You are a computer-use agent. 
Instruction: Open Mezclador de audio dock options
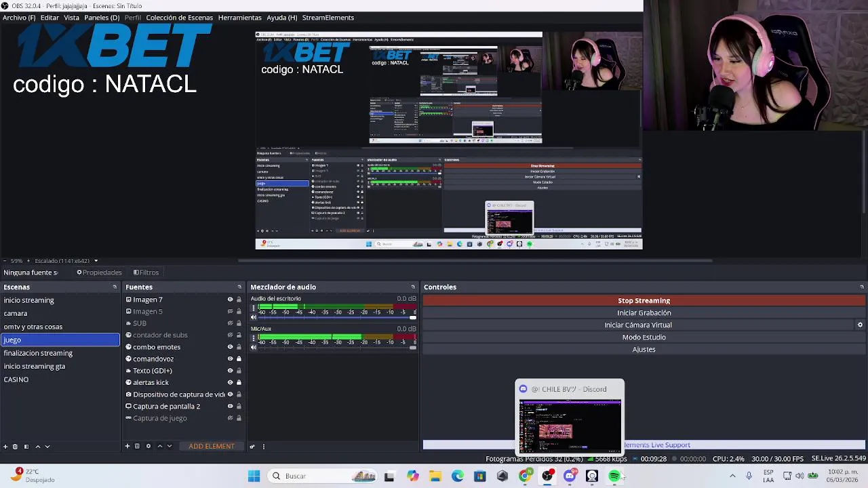pyautogui.click(x=413, y=287)
